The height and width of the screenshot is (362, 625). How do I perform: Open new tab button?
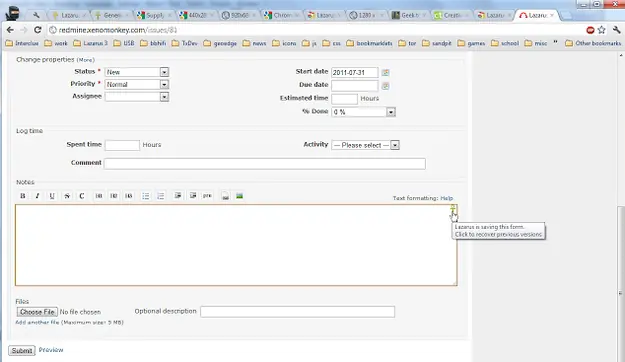[x=566, y=16]
